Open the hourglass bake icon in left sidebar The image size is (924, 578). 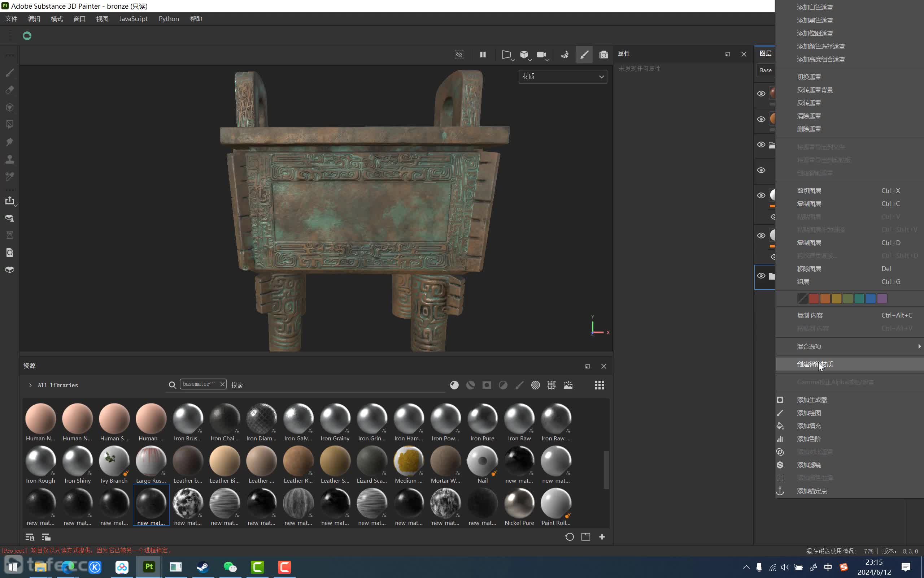pyautogui.click(x=10, y=235)
